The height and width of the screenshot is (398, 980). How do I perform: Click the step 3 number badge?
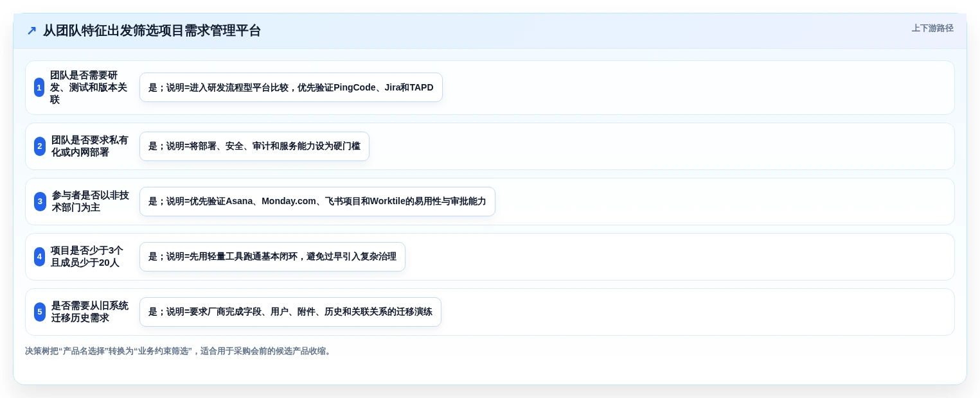tap(40, 202)
